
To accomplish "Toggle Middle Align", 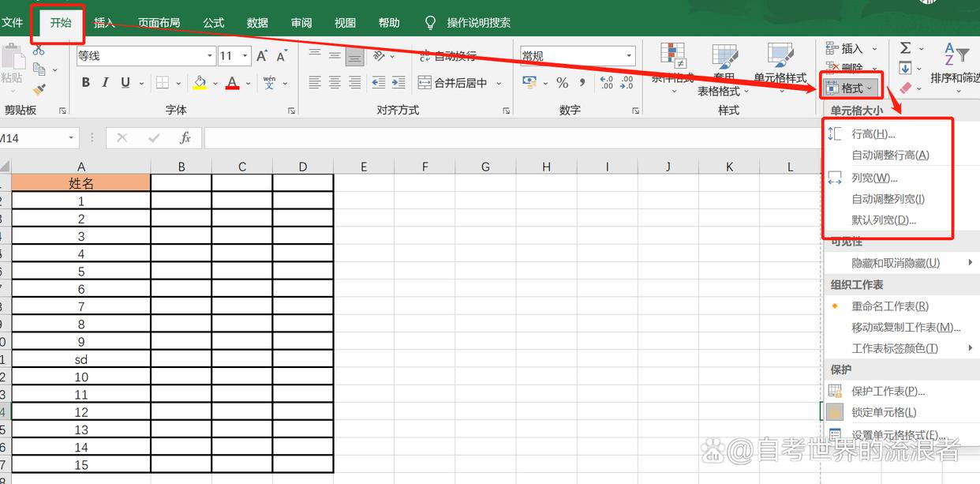I will tap(335, 56).
